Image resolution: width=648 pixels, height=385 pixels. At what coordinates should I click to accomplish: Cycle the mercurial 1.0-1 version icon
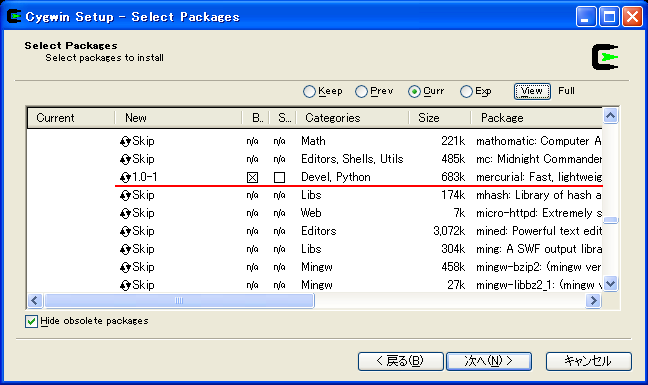pos(125,178)
